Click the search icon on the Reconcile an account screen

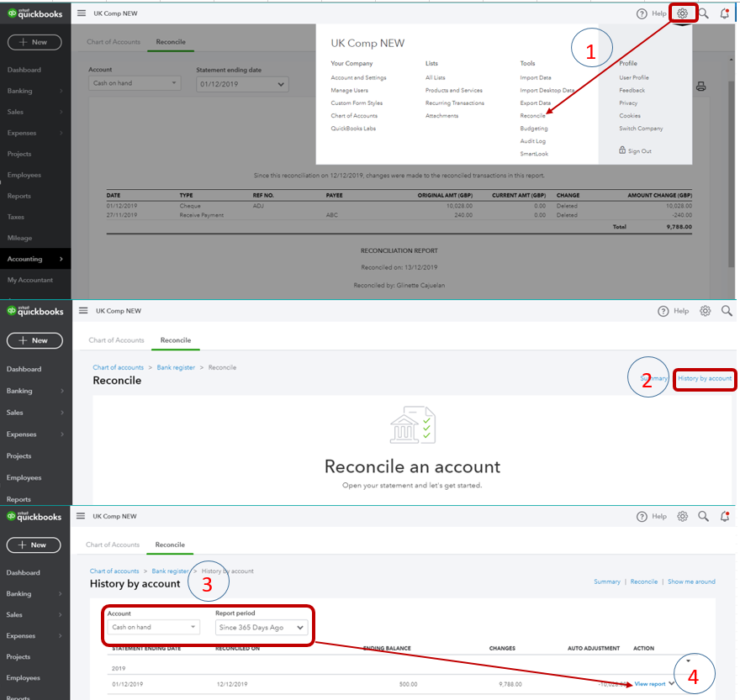pos(727,311)
